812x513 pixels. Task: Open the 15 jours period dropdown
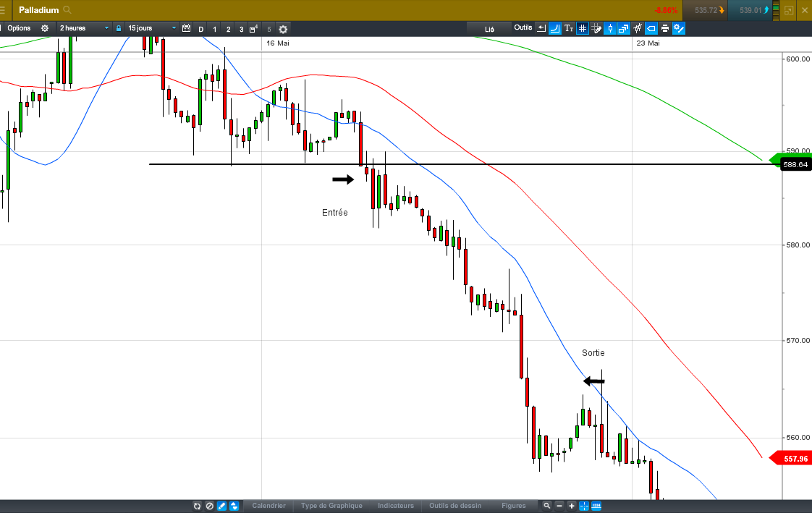[x=152, y=28]
